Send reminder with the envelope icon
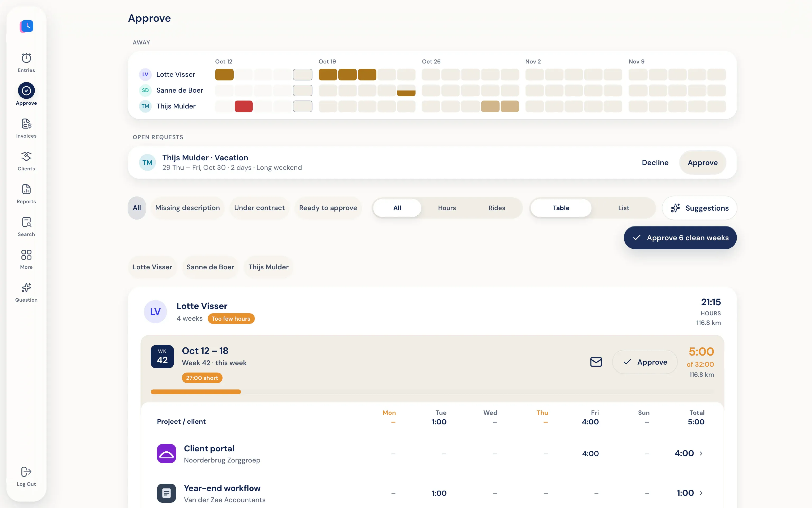 [596, 362]
